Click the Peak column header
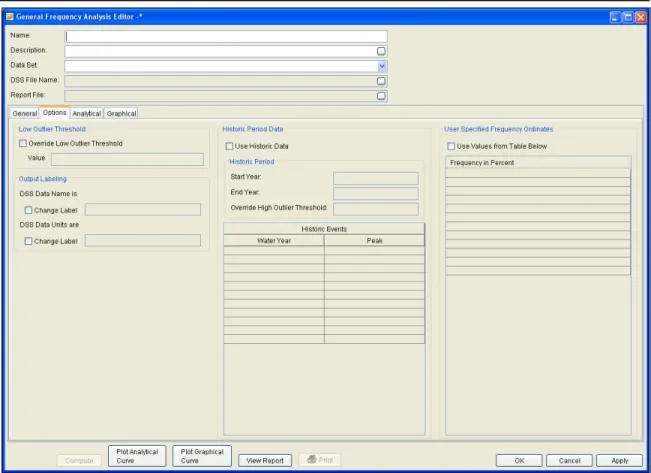651x473 pixels. point(374,240)
